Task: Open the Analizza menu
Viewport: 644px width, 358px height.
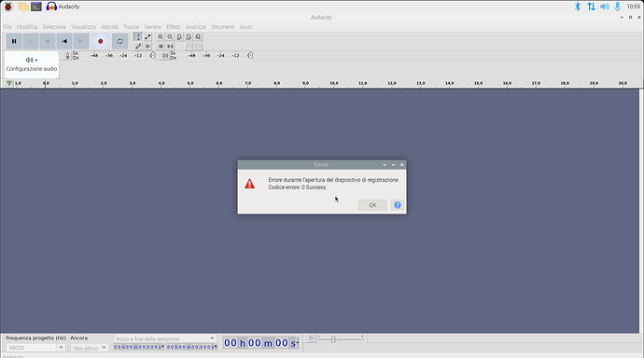Action: pyautogui.click(x=195, y=27)
